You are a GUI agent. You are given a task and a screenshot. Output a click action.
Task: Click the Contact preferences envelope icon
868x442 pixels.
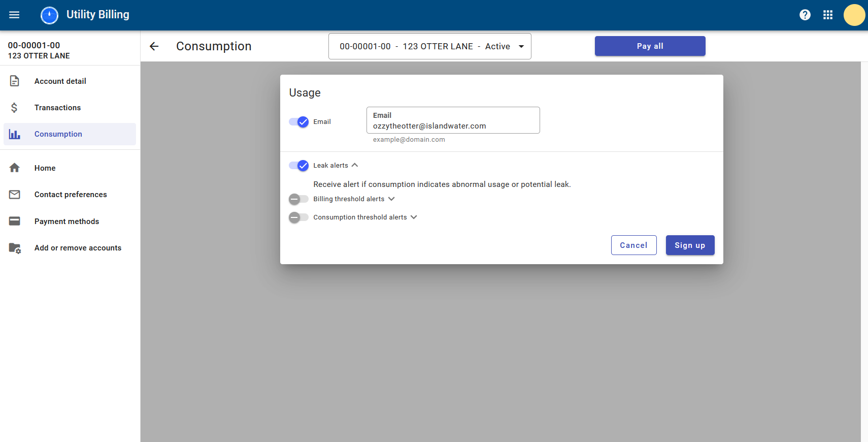coord(15,195)
